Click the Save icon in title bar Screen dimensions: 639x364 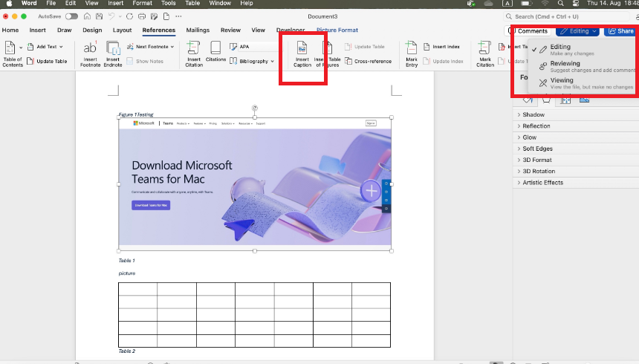click(x=99, y=16)
